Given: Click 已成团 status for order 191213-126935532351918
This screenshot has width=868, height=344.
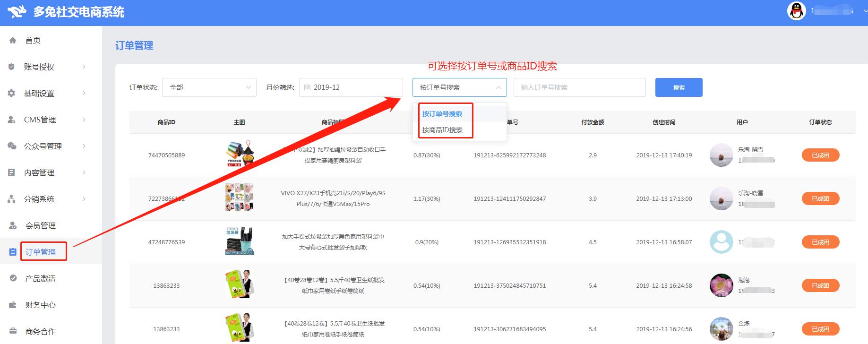Looking at the screenshot, I should (x=820, y=242).
